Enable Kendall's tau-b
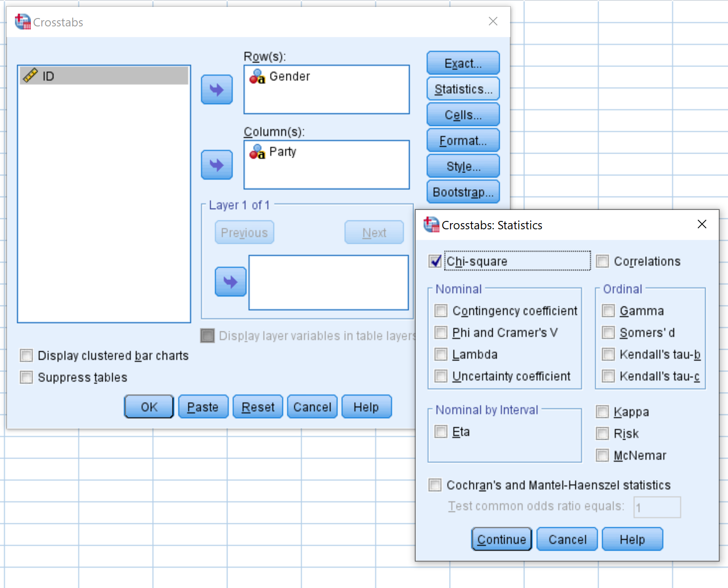 click(608, 354)
